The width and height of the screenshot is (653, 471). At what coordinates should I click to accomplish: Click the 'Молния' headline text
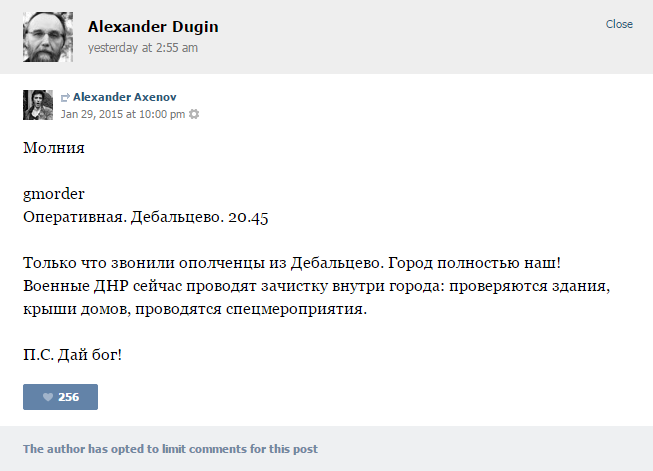tap(54, 148)
